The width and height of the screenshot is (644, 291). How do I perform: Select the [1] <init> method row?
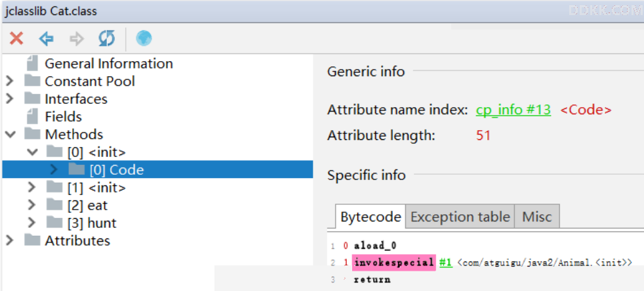pyautogui.click(x=96, y=187)
